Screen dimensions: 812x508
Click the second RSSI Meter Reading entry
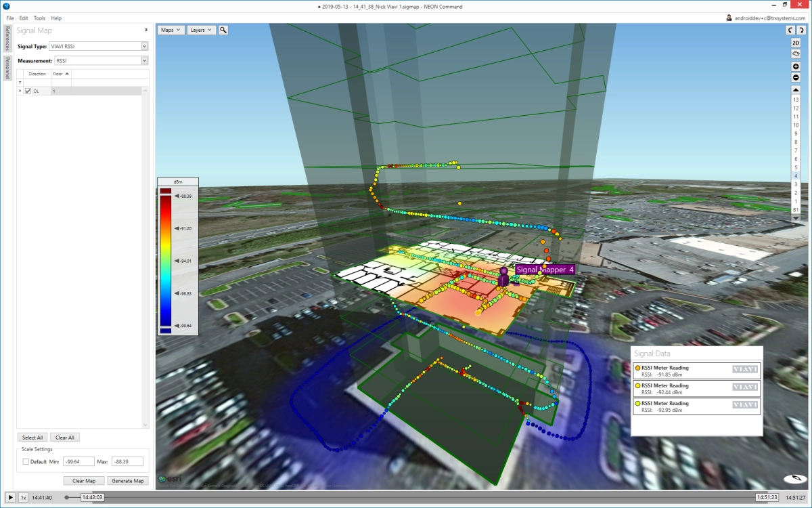coord(696,388)
